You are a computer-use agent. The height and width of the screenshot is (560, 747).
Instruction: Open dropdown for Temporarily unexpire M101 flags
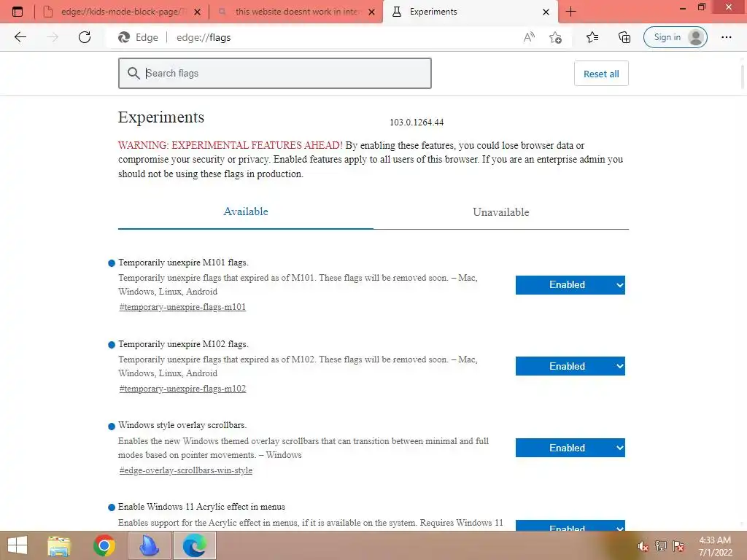(570, 285)
